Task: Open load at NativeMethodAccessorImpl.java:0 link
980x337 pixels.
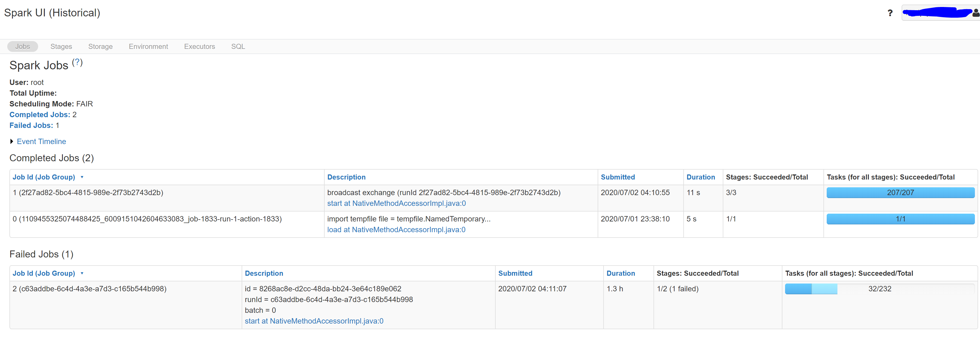Action: (x=396, y=230)
